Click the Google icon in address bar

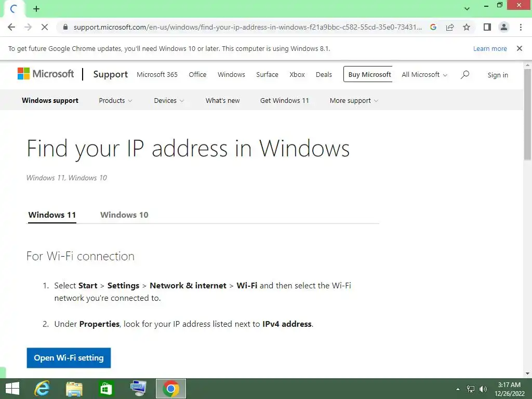click(x=433, y=27)
